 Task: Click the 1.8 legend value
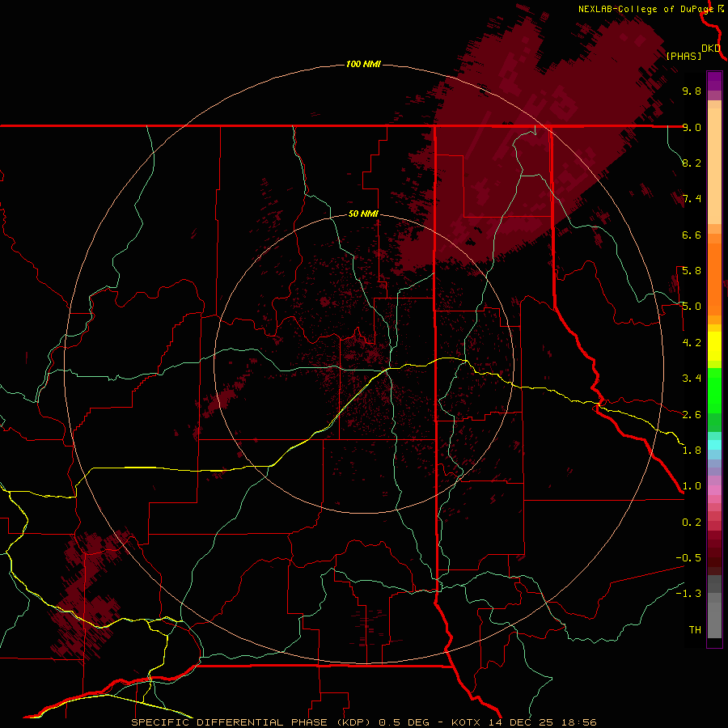pos(692,451)
